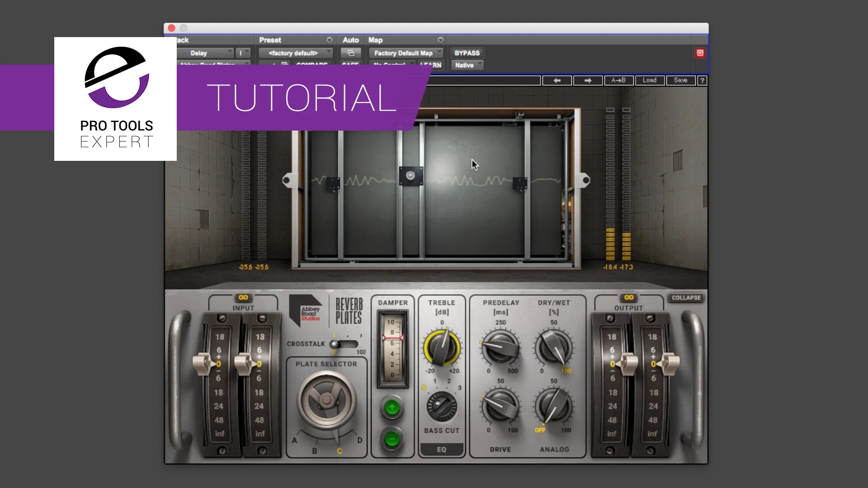The image size is (868, 488).
Task: Open the factory default preset dropdown
Action: 295,53
